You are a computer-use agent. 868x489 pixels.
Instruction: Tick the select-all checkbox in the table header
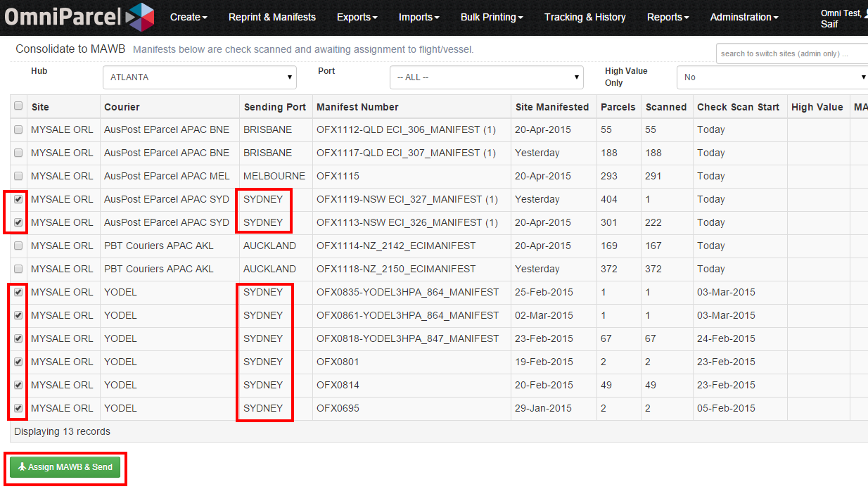(x=19, y=106)
